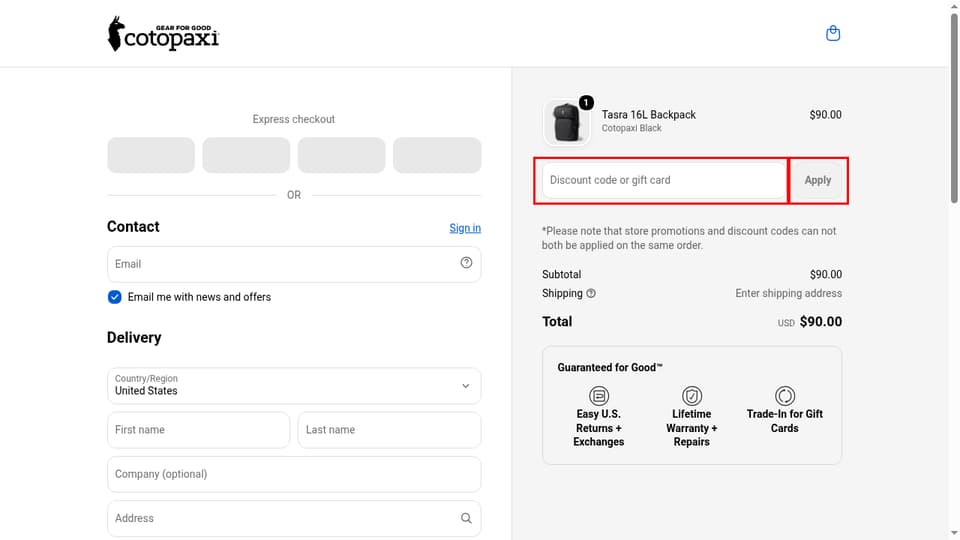Click the Tasra 16L Backpack product name
The image size is (960, 540).
(648, 114)
